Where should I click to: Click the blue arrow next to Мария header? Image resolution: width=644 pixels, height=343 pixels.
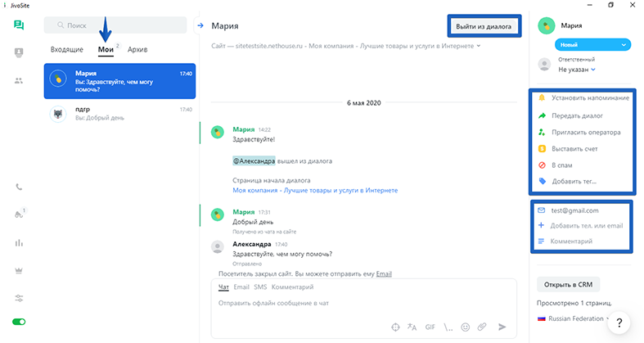(200, 25)
